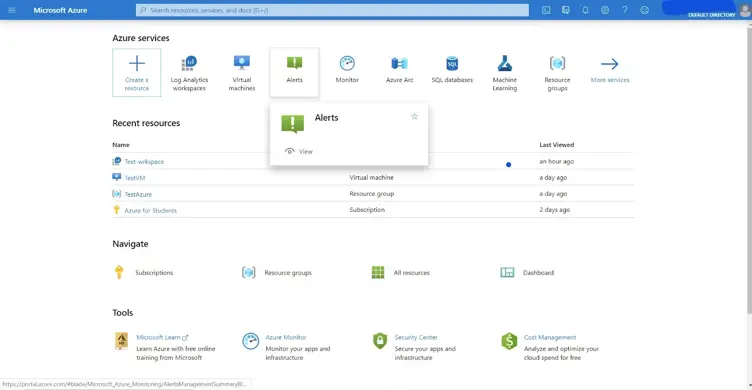Open the Log Analytics workspaces service

189,73
